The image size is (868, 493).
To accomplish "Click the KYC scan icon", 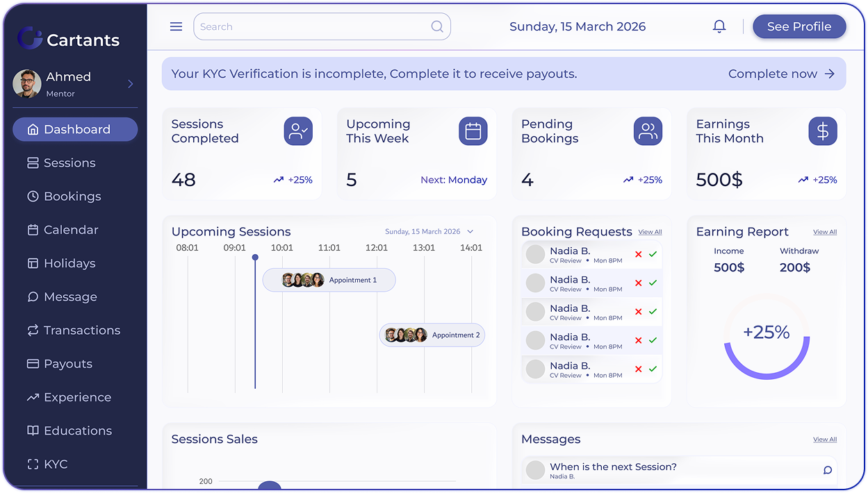I will pyautogui.click(x=33, y=464).
